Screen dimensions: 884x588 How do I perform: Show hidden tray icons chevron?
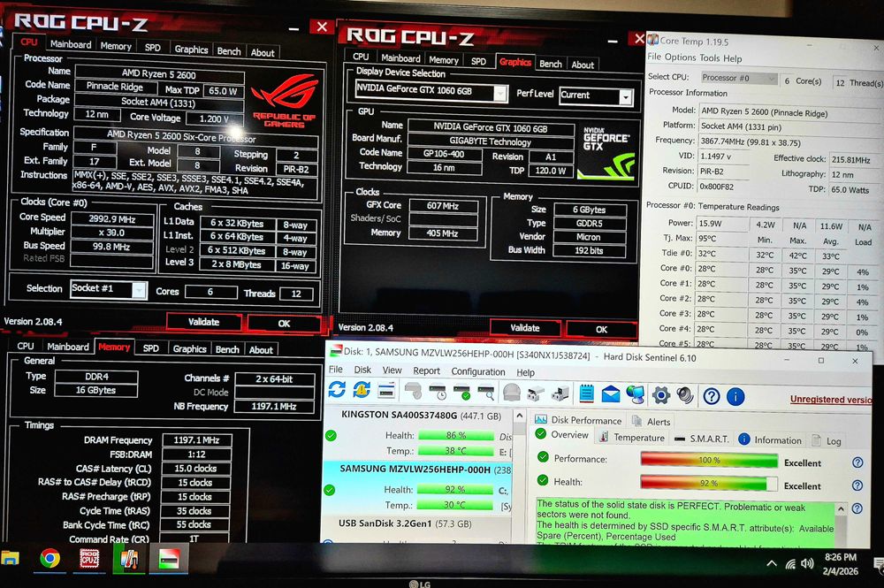point(772,563)
